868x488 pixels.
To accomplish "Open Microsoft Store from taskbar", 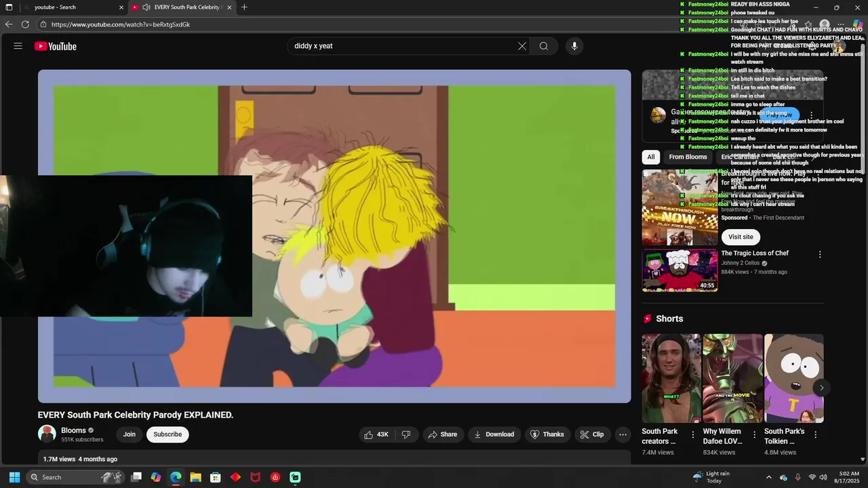I will (x=216, y=477).
